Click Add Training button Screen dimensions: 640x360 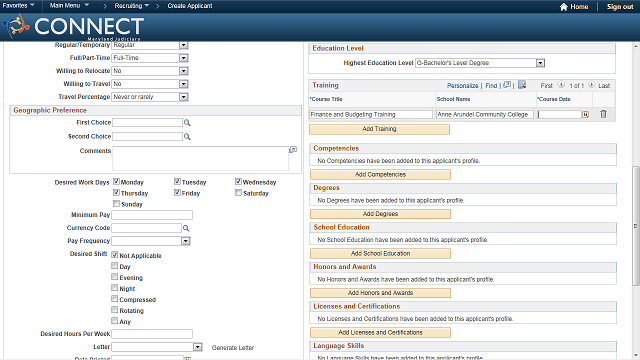380,129
